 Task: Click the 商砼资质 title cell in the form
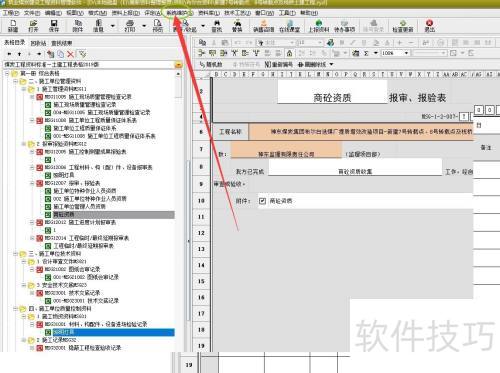click(332, 96)
